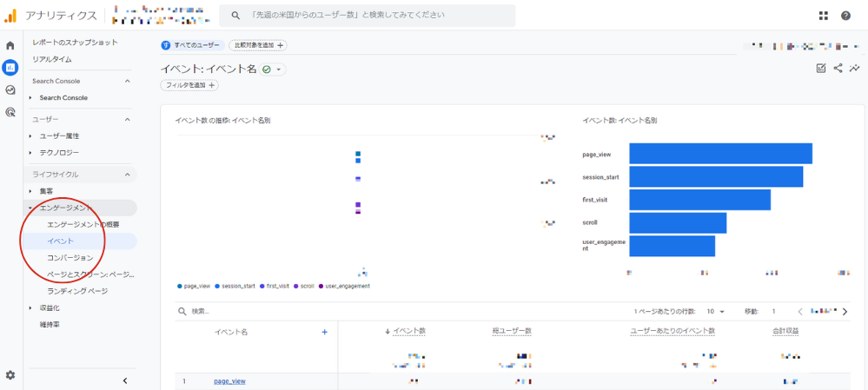Sort by 総ユーザー数 column header

pyautogui.click(x=512, y=331)
